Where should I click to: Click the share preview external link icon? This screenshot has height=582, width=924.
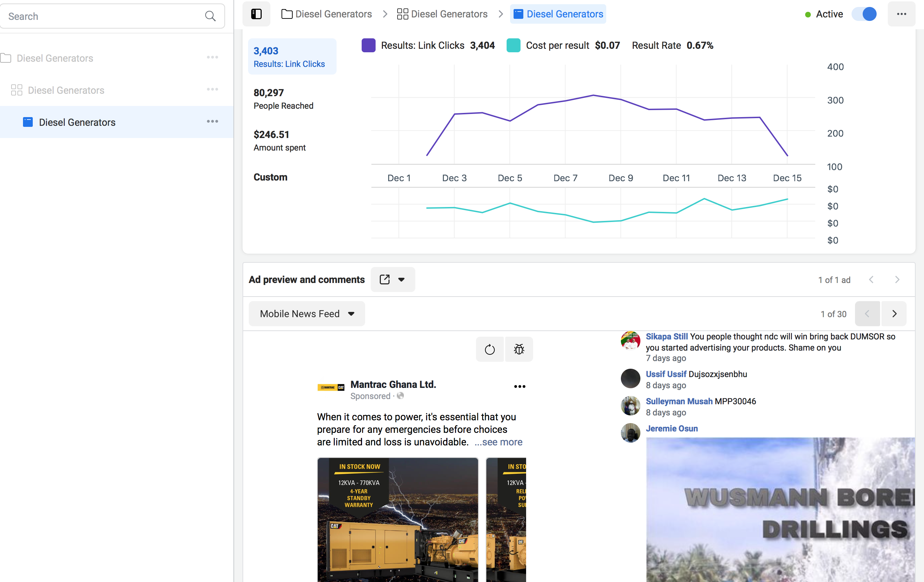(x=385, y=279)
